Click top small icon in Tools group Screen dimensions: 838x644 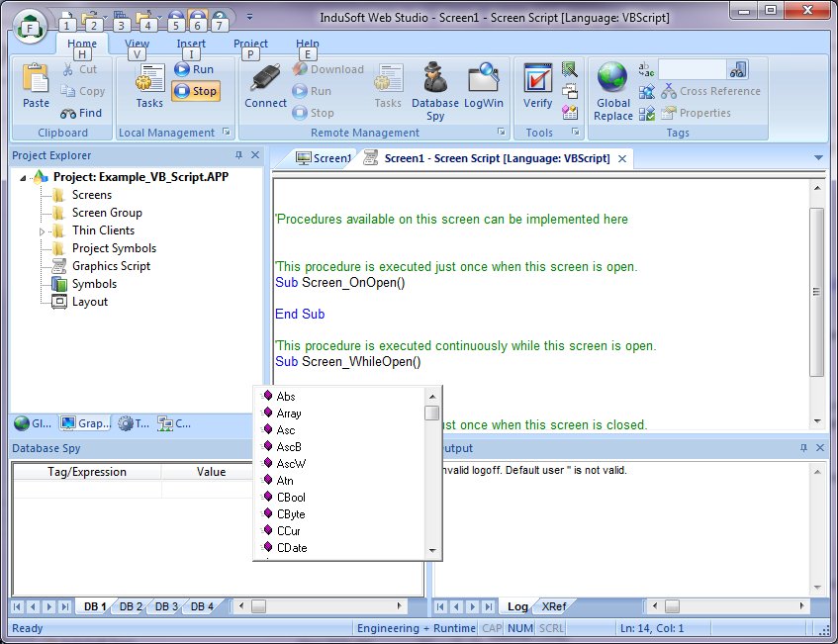click(570, 69)
